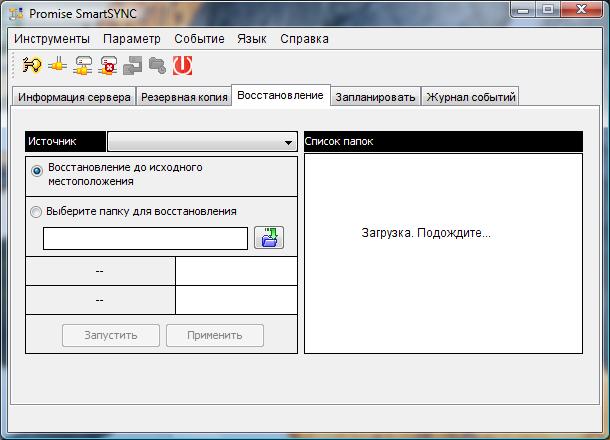Close the Promise SmartSYNC window
610x440 pixels.
582,10
